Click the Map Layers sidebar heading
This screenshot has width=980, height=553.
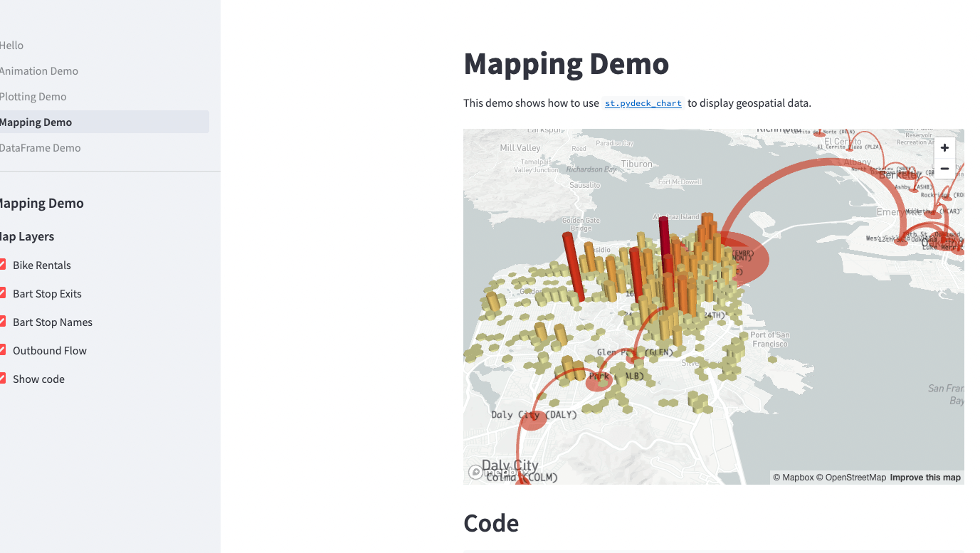[27, 236]
